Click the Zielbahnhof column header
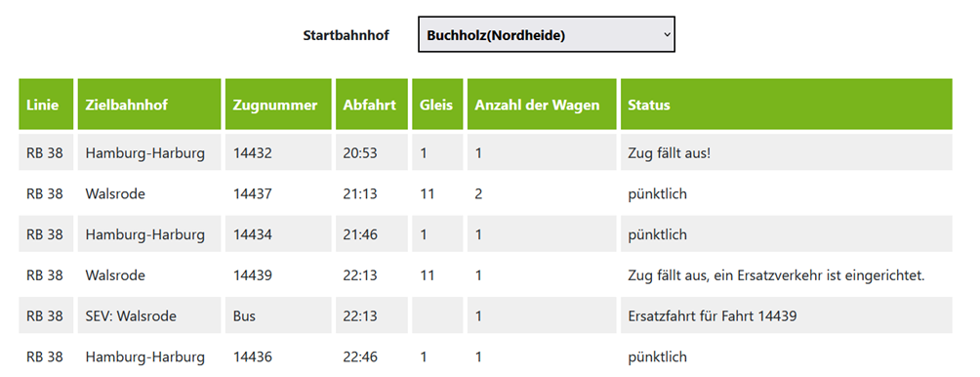980x377 pixels. 149,104
